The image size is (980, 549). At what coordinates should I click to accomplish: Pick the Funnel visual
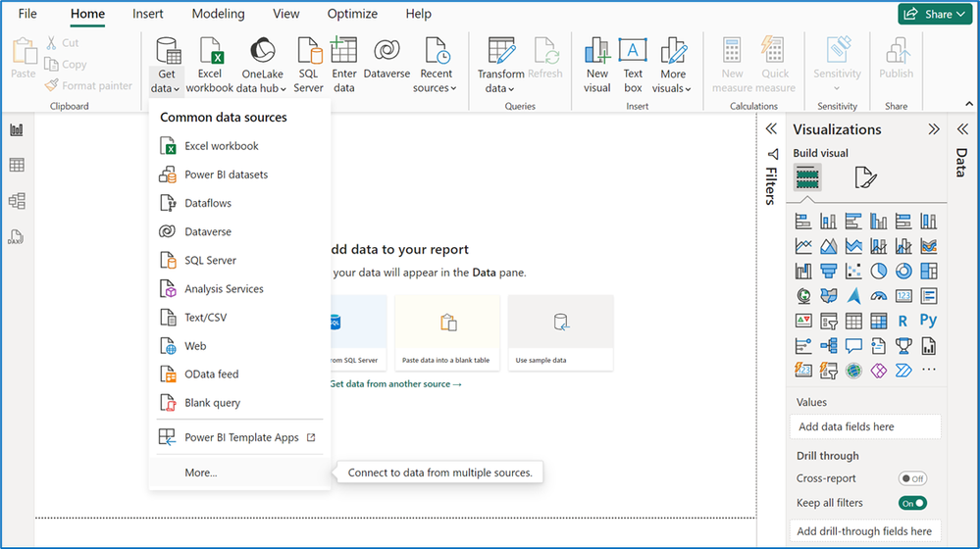pyautogui.click(x=829, y=271)
